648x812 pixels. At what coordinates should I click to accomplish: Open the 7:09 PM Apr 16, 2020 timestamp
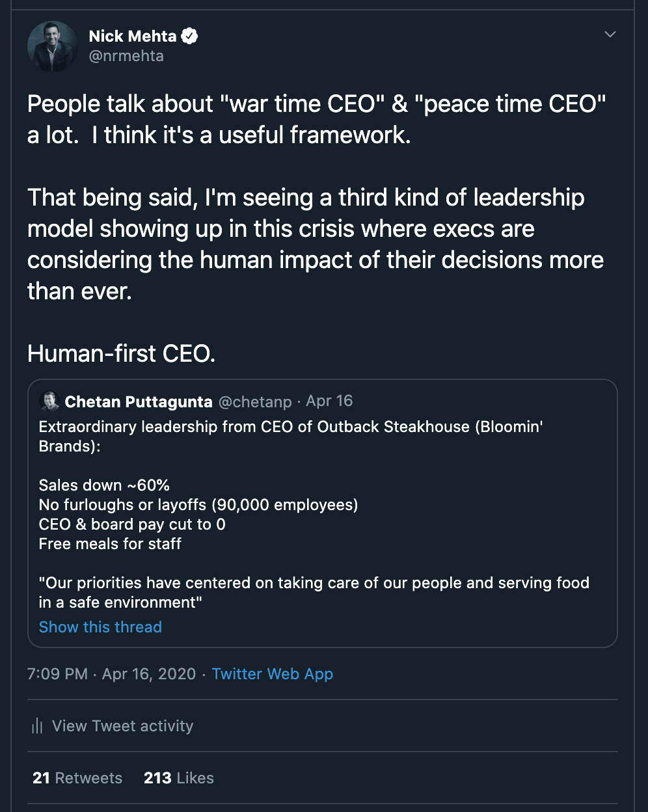(111, 674)
